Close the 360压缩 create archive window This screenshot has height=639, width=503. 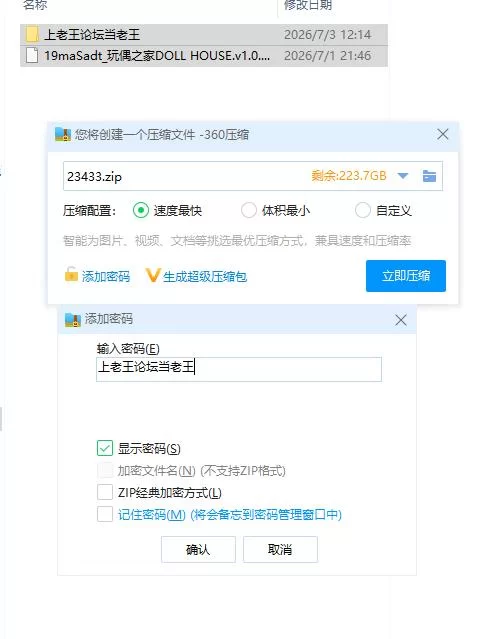pyautogui.click(x=443, y=134)
